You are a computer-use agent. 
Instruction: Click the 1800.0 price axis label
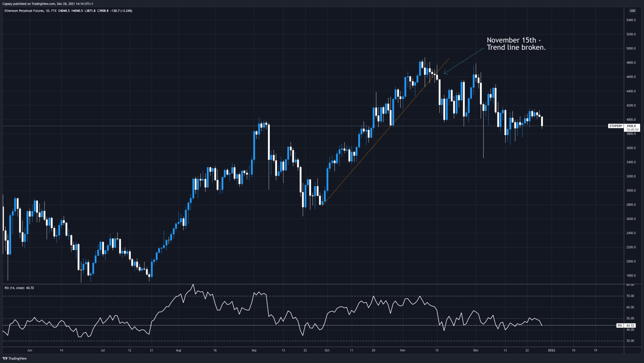(631, 276)
